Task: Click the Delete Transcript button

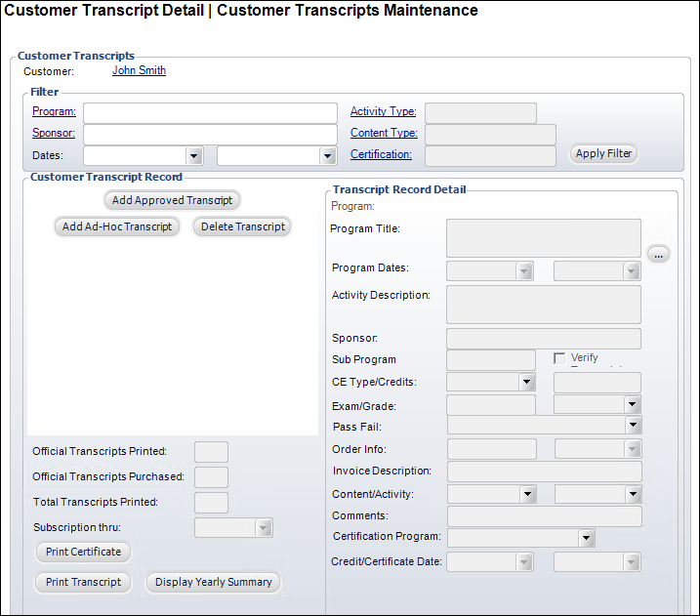Action: click(242, 226)
